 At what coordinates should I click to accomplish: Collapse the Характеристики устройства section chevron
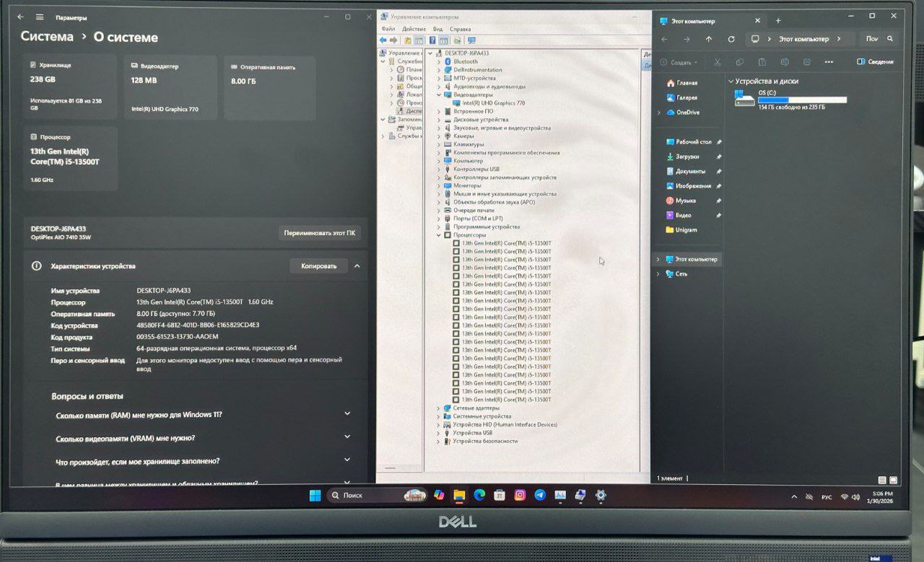[x=357, y=266]
